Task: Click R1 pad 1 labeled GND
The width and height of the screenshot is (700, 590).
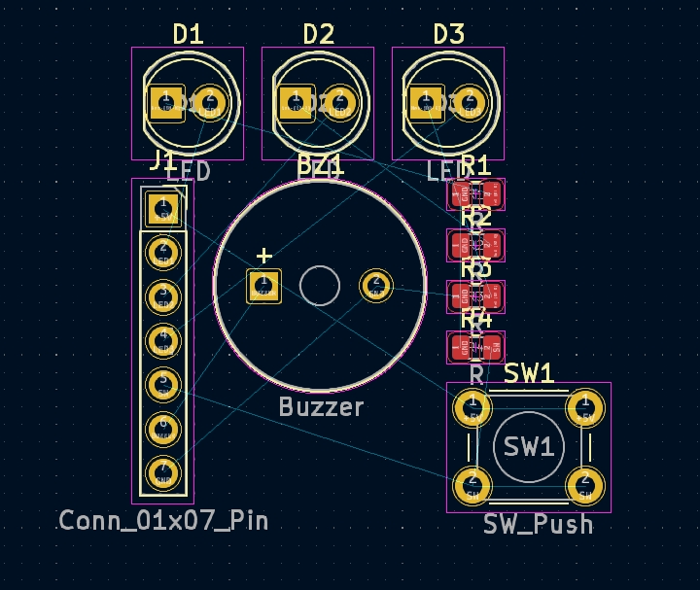Action: (x=461, y=194)
